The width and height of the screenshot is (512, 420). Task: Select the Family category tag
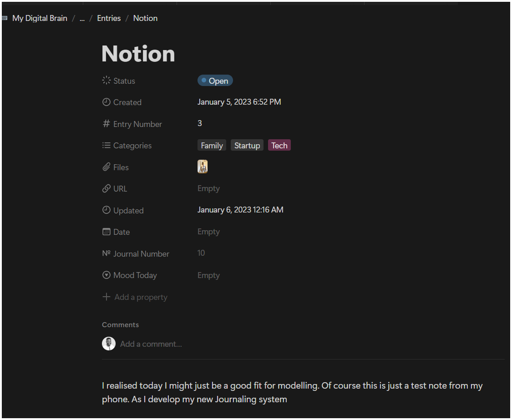coord(212,145)
